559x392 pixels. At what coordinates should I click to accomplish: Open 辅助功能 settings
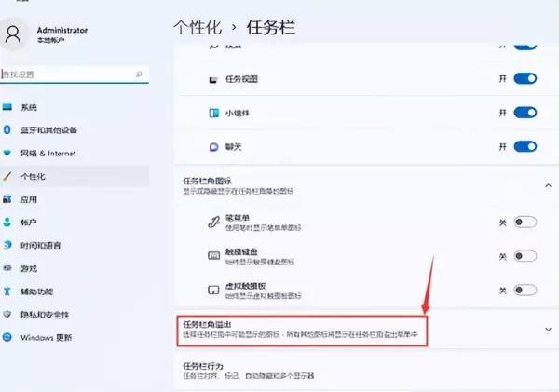coord(75,291)
